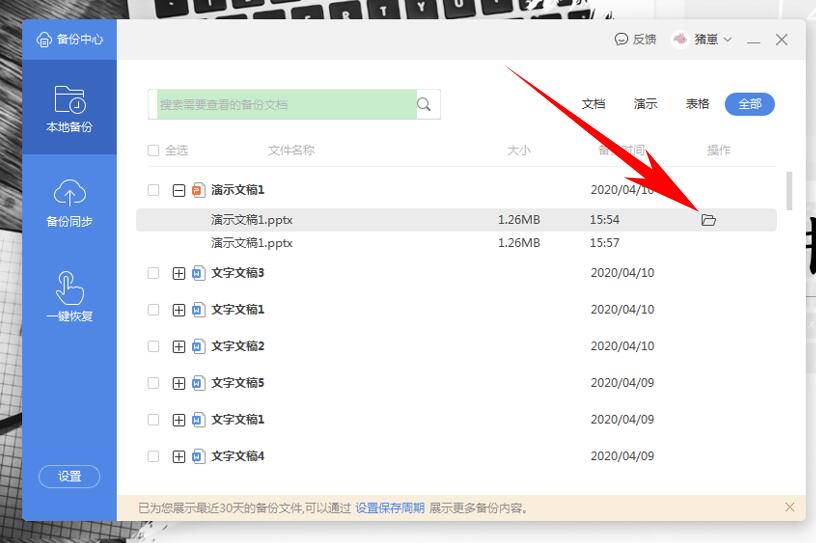Click the 文字文稿4 file name
The width and height of the screenshot is (816, 543).
[238, 457]
